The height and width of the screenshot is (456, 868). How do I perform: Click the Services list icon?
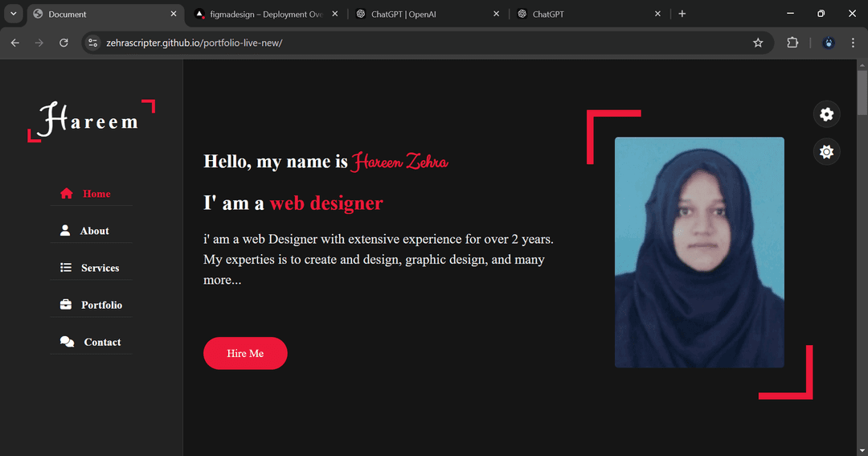[x=66, y=268]
